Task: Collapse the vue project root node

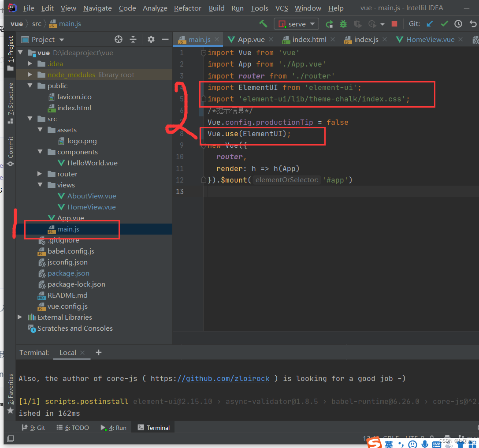Action: click(x=20, y=52)
